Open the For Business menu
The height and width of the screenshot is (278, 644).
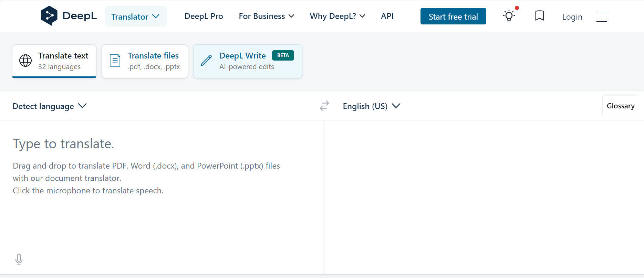[x=266, y=16]
